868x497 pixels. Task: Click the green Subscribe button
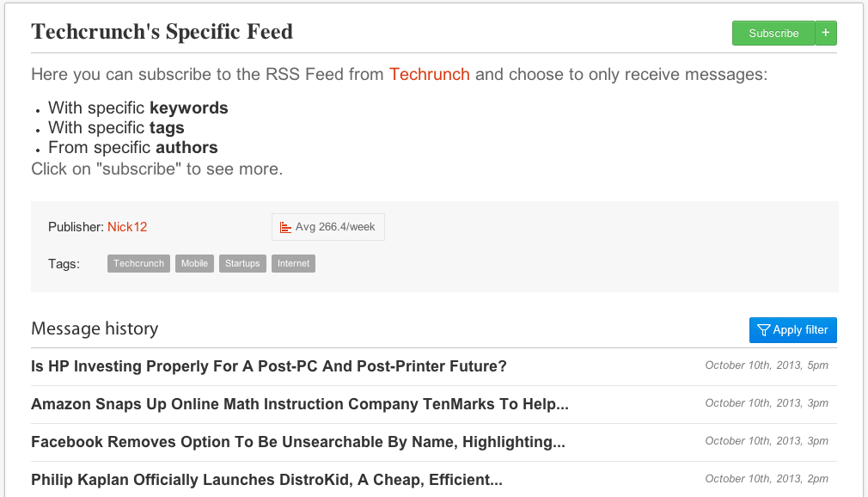pyautogui.click(x=773, y=34)
